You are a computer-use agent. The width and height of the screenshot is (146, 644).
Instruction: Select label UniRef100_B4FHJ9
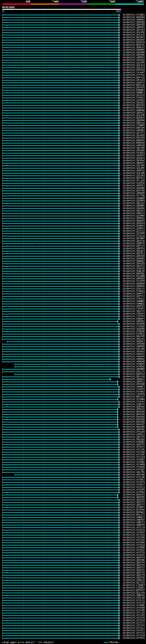click(x=134, y=374)
